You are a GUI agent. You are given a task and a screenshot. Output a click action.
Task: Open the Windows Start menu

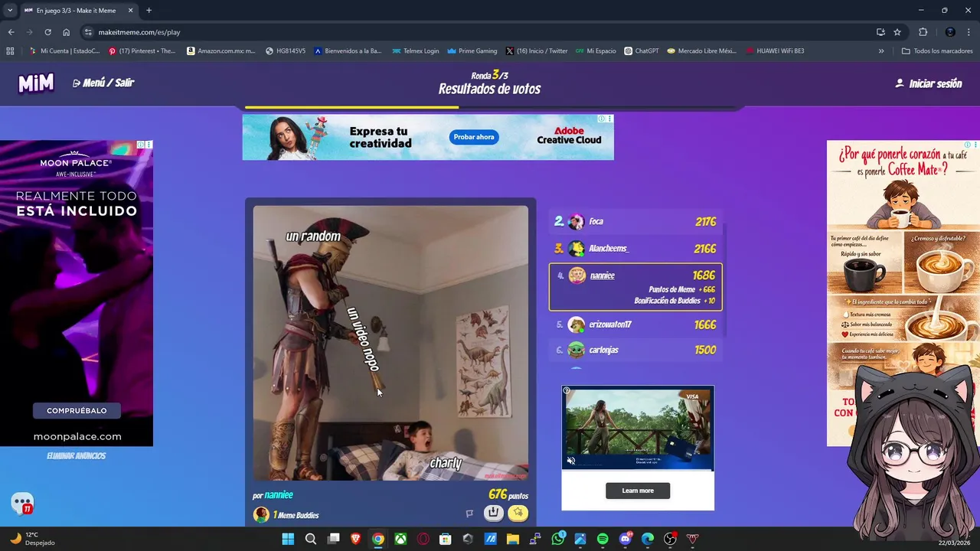pyautogui.click(x=288, y=539)
